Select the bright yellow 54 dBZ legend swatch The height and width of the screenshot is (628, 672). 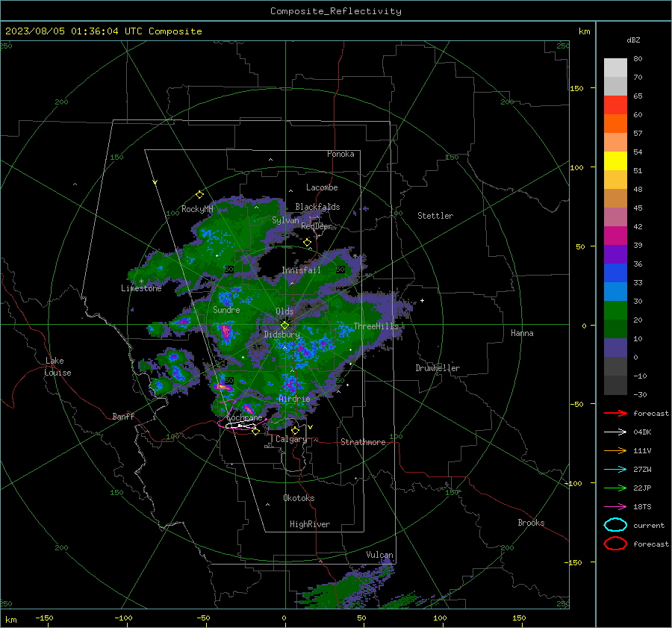coord(615,161)
